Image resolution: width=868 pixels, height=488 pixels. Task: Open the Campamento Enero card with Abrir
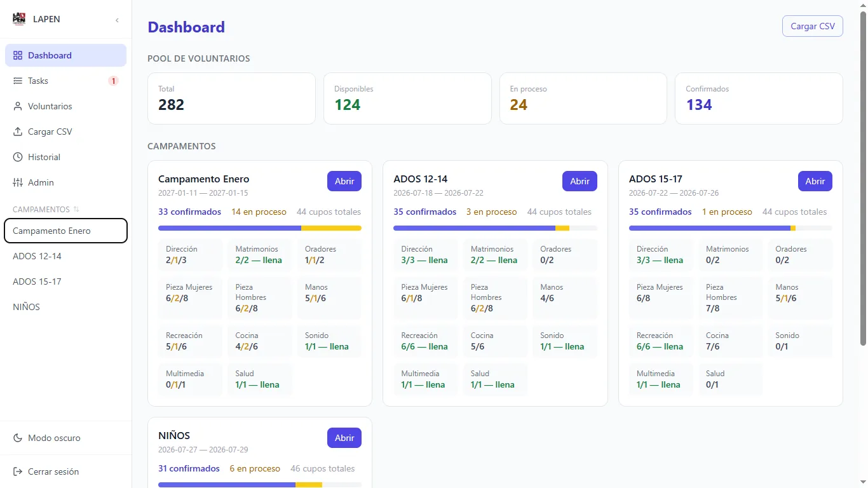344,181
